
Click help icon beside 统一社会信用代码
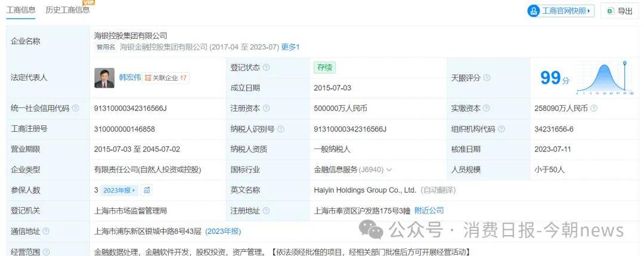pos(76,108)
